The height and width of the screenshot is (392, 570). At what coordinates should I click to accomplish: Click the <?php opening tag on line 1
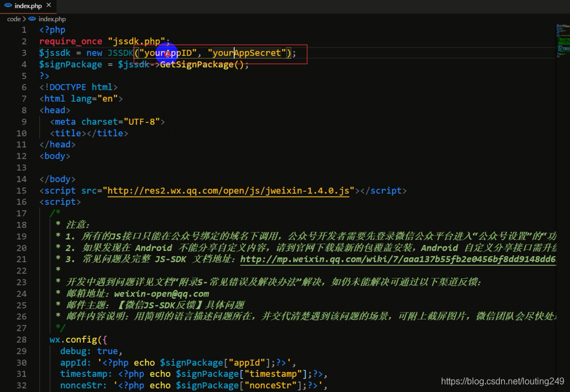(52, 30)
